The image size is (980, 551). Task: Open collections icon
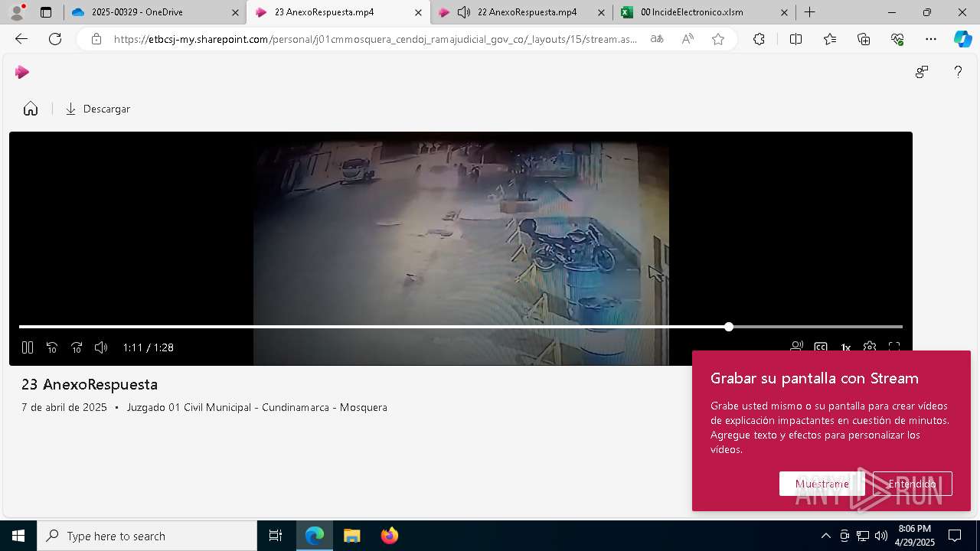click(x=864, y=39)
